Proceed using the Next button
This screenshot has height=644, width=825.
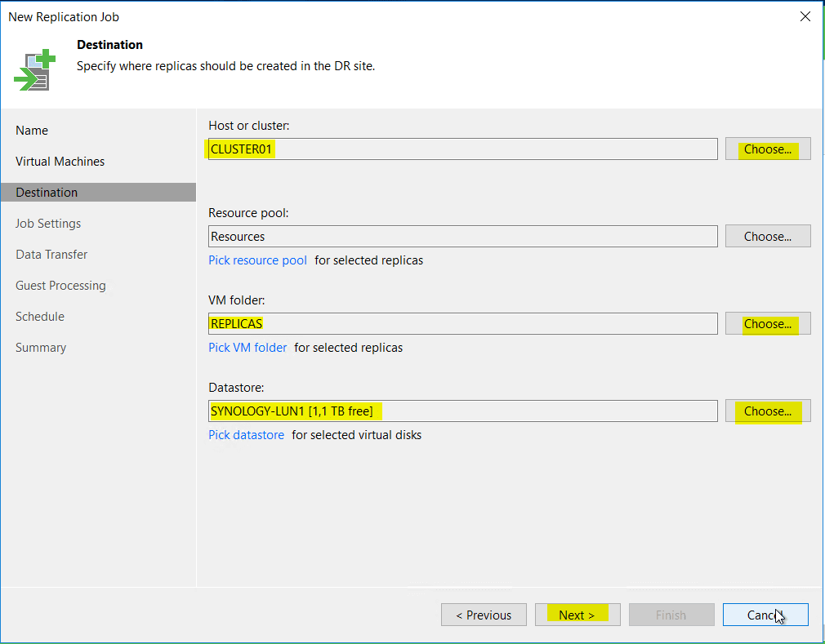(577, 615)
